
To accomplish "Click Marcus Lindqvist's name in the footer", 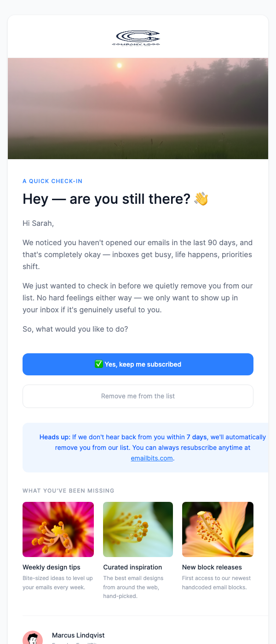I will tap(78, 635).
